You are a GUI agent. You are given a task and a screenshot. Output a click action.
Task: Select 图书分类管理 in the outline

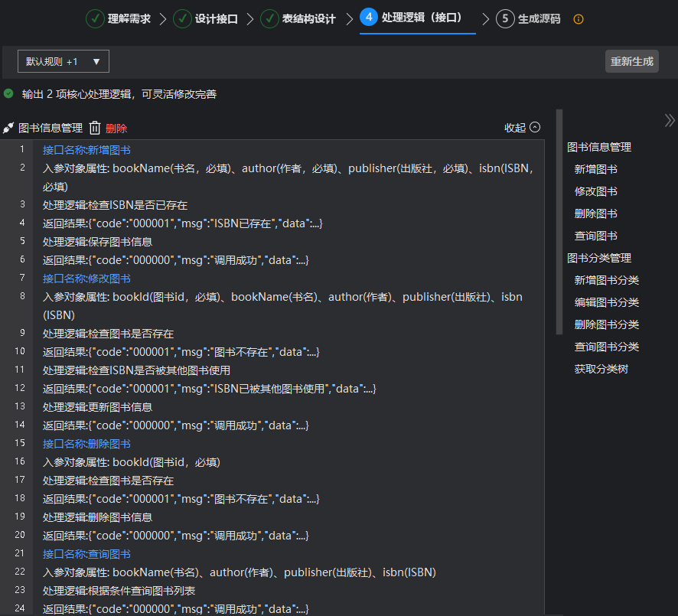598,258
